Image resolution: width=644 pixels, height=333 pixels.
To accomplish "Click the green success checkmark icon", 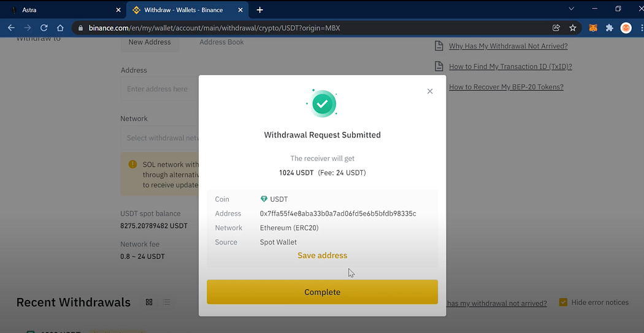I will pos(322,104).
